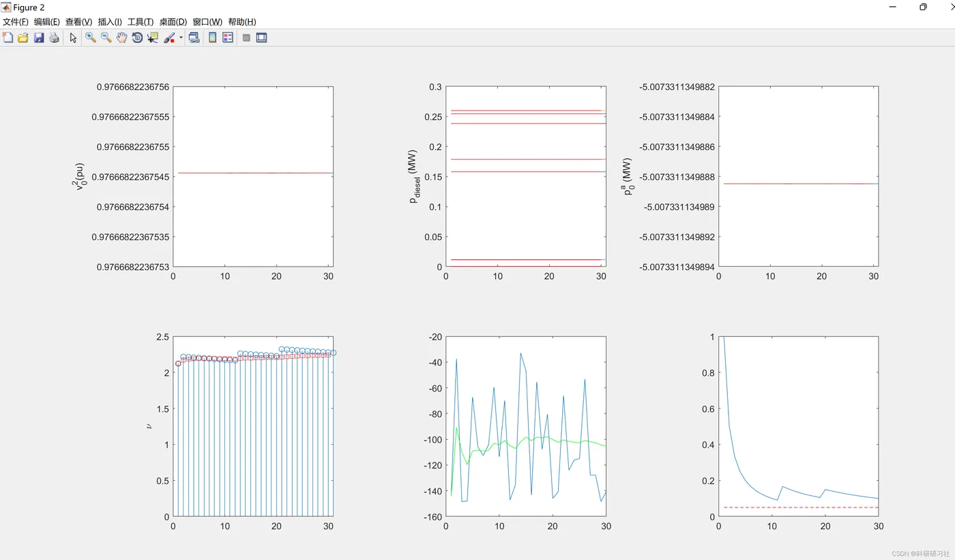Select the Brush data tool
955x560 pixels.
pyautogui.click(x=170, y=38)
